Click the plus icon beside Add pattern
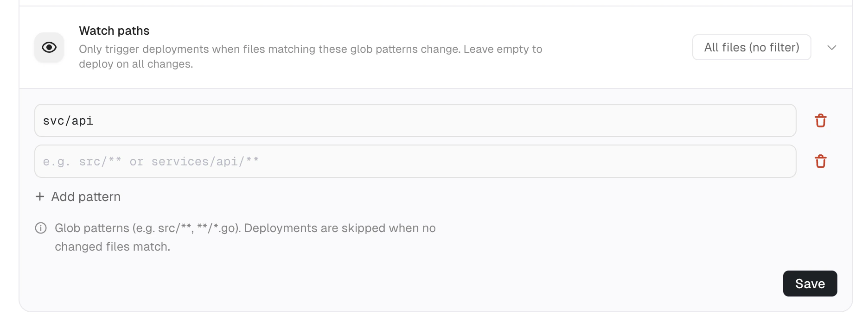 (x=39, y=196)
